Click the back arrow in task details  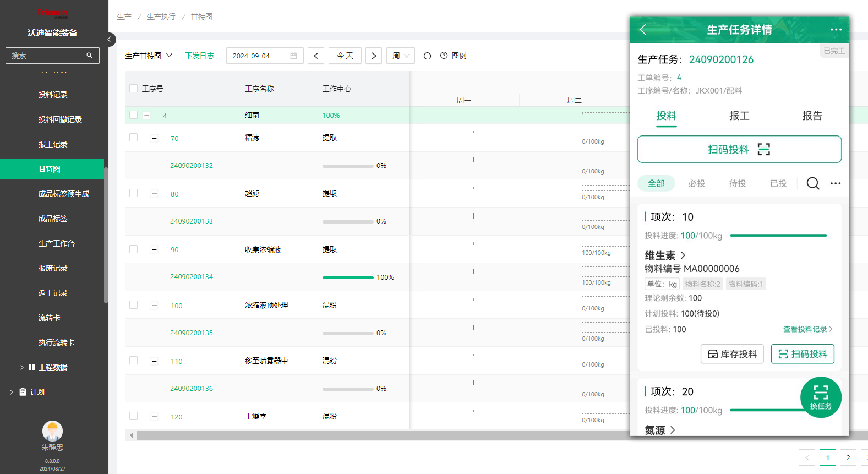pyautogui.click(x=643, y=30)
